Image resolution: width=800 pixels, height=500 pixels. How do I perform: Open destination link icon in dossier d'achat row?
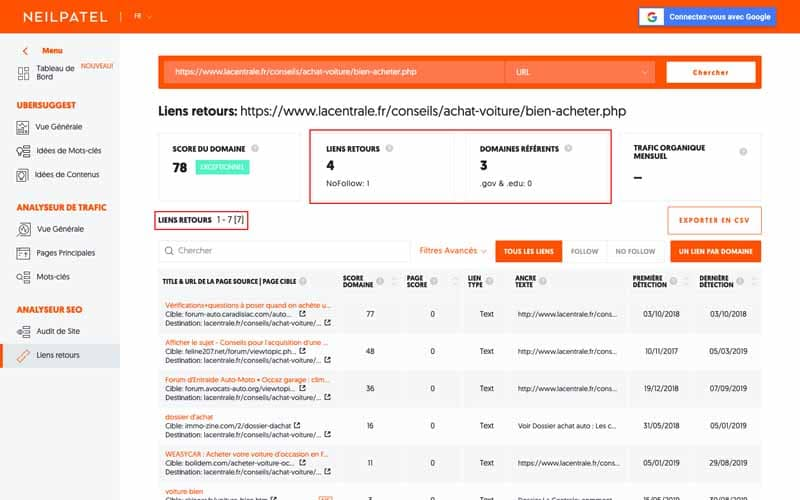tap(328, 435)
